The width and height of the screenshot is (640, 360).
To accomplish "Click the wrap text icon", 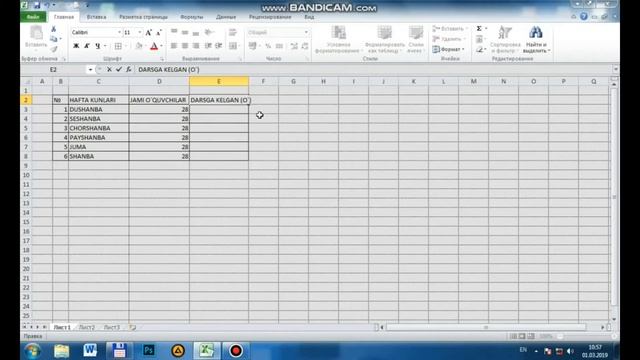I will pyautogui.click(x=233, y=32).
